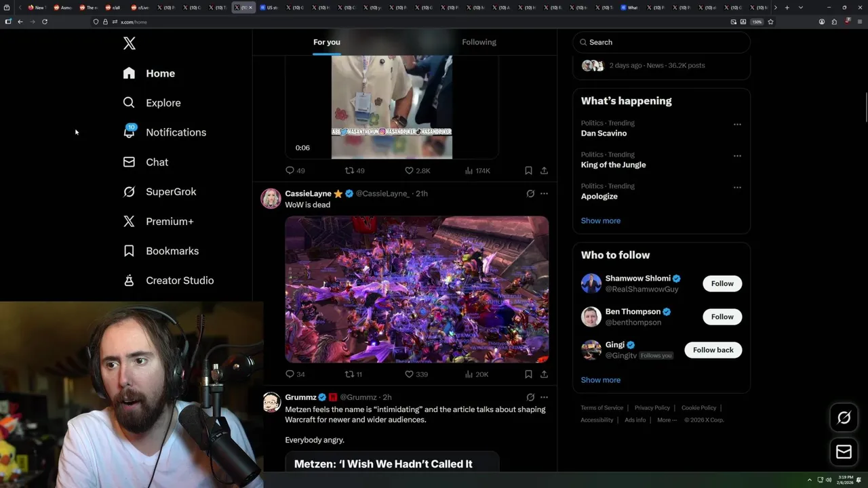The height and width of the screenshot is (488, 868).
Task: Follow Shamwow Shlomi
Action: click(722, 283)
